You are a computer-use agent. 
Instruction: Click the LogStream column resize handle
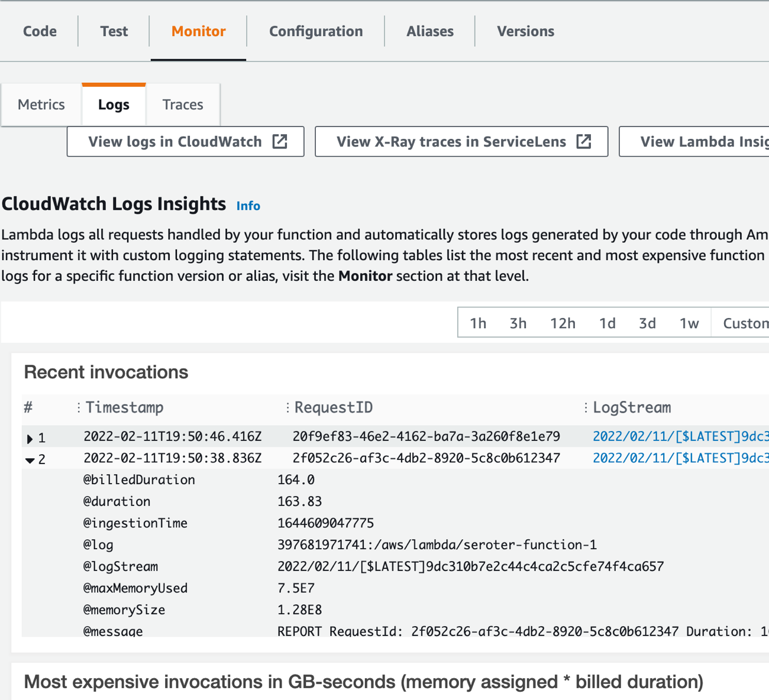[586, 407]
